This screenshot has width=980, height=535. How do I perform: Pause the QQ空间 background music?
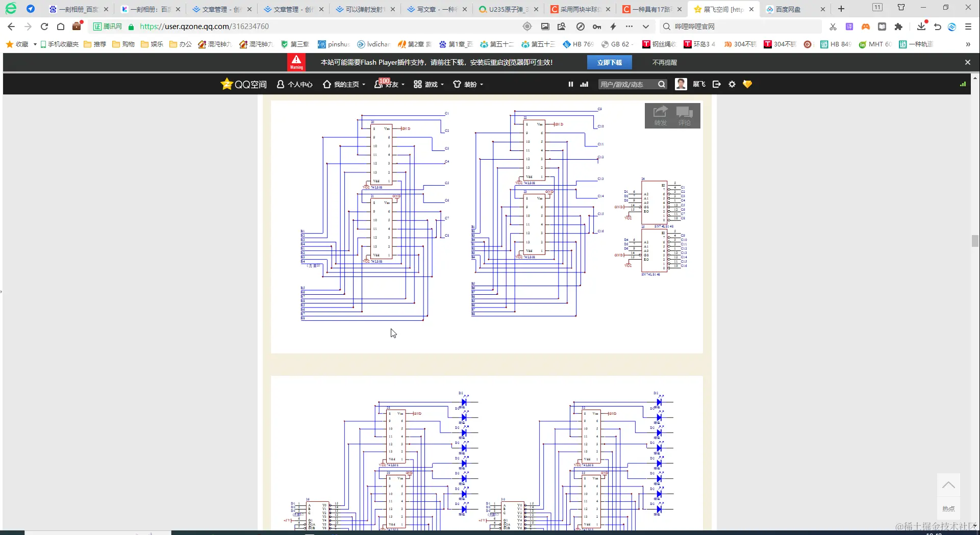(571, 84)
